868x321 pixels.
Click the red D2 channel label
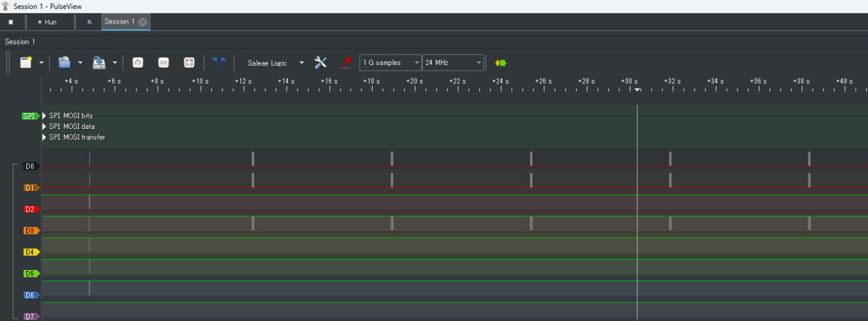[32, 209]
